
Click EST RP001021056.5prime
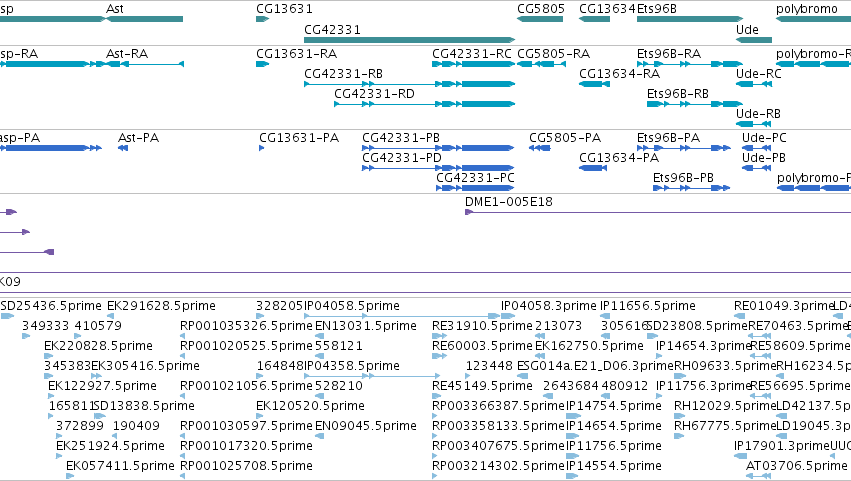coord(246,386)
